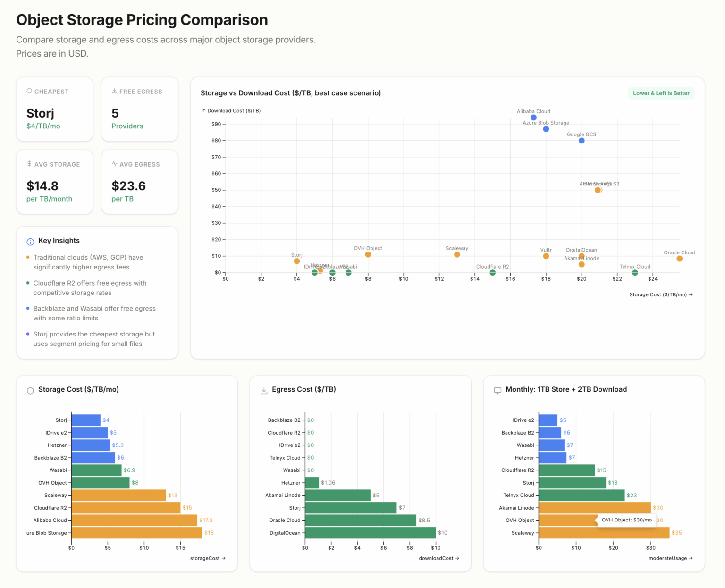725x588 pixels.
Task: Click the green Providers link on Free Egress card
Action: coord(127,126)
